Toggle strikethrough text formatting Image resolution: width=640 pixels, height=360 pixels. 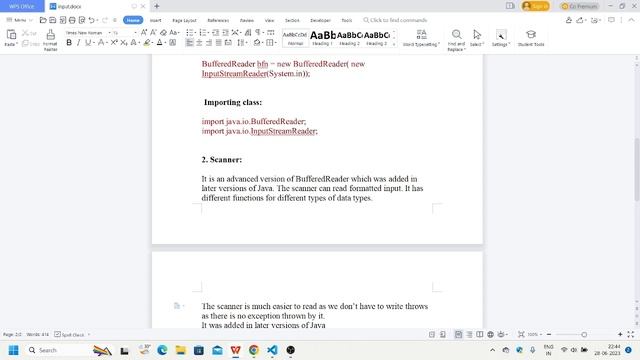pyautogui.click(x=100, y=42)
